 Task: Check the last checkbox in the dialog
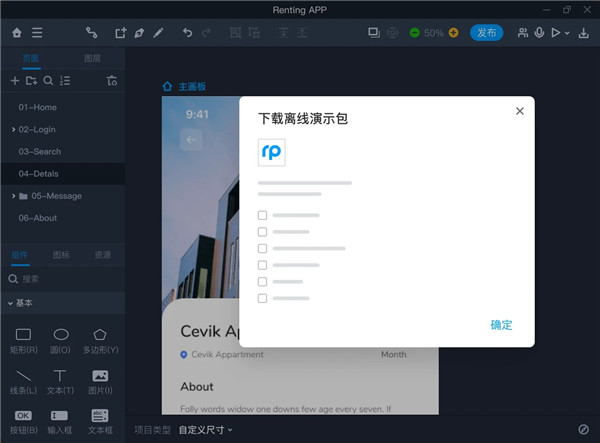262,298
